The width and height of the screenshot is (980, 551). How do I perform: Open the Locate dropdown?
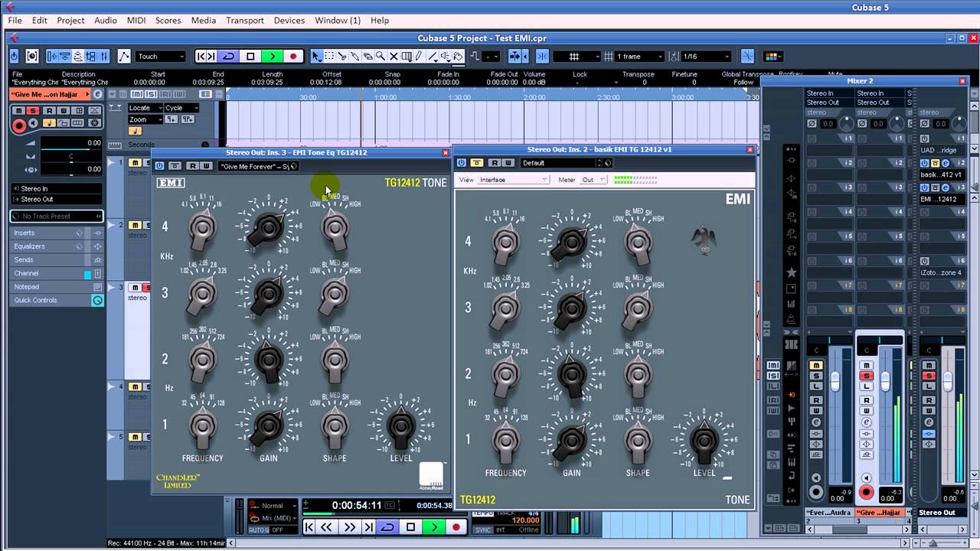(x=145, y=108)
